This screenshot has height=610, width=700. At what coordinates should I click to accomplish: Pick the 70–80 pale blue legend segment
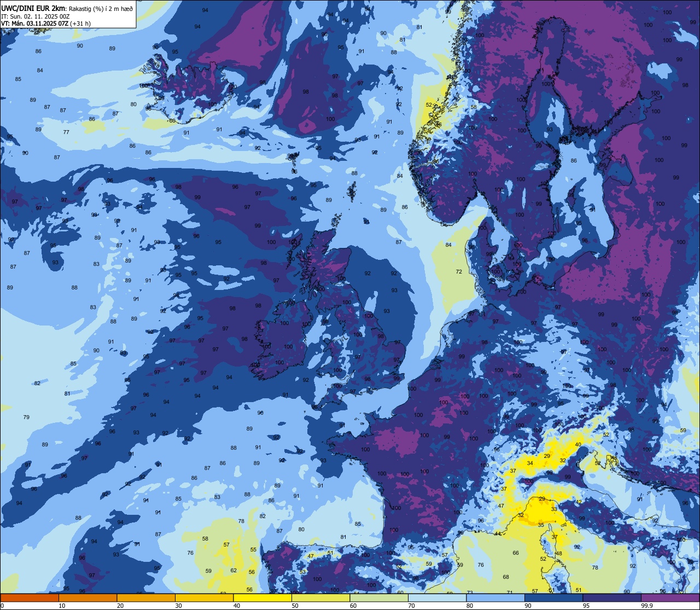tap(437, 598)
